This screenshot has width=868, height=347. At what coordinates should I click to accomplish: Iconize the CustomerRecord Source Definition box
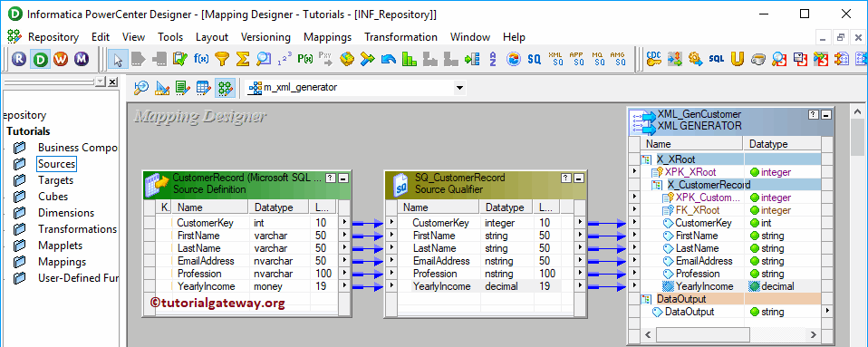click(343, 178)
